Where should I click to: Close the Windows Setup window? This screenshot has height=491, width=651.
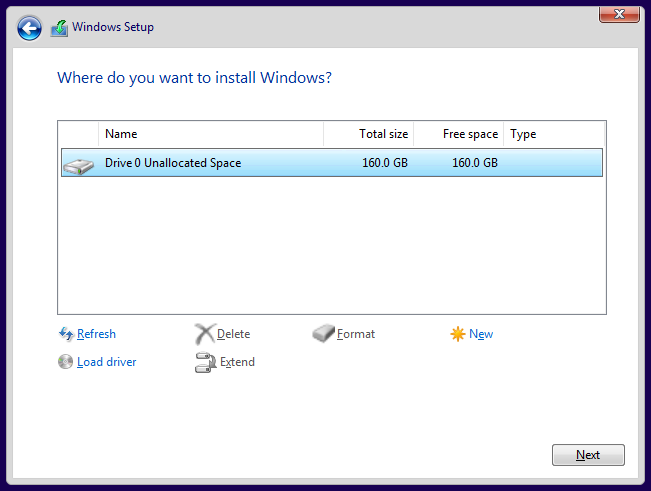[x=619, y=13]
